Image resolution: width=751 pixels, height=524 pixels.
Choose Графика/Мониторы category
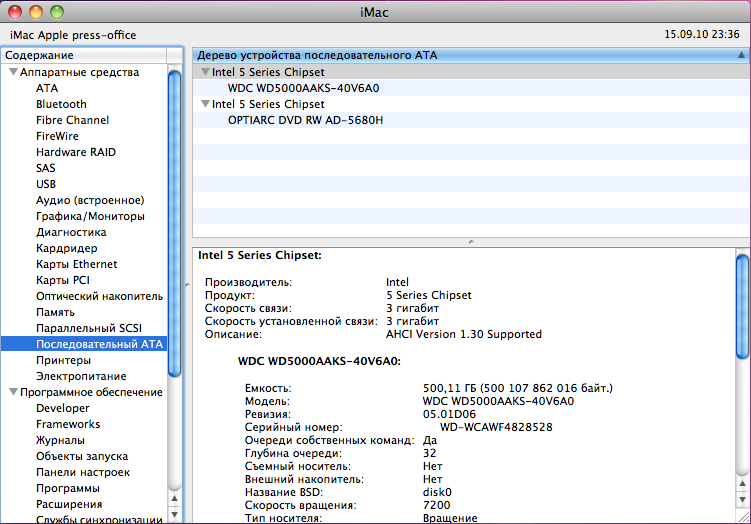click(x=90, y=216)
